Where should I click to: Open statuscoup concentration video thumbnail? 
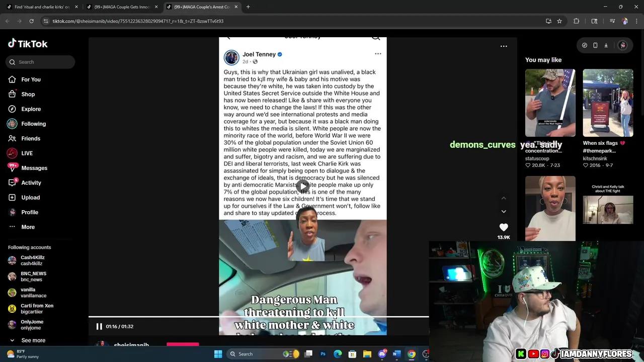point(550,103)
